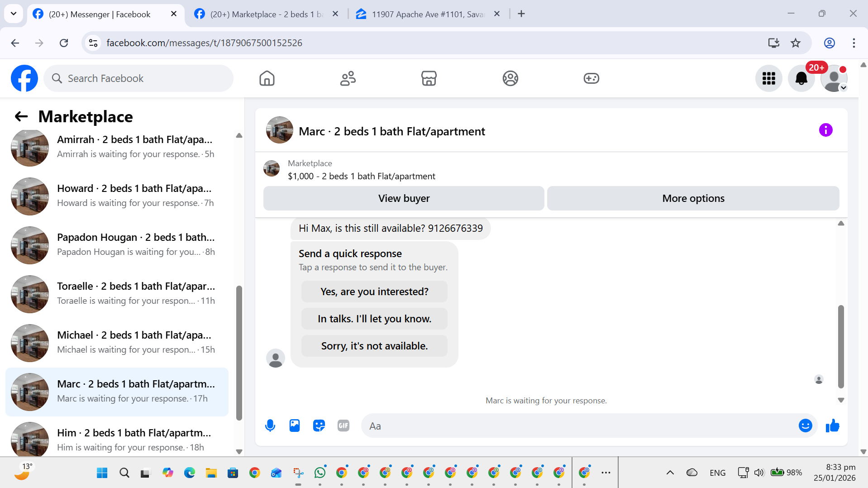
Task: Send quick reply 'Yes, are you interested?'
Action: coord(374,292)
